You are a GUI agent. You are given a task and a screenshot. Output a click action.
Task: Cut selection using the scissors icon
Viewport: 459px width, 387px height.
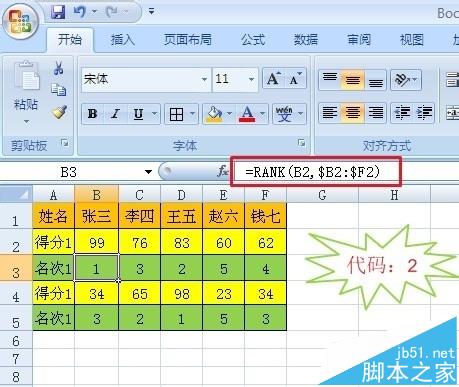click(x=59, y=68)
